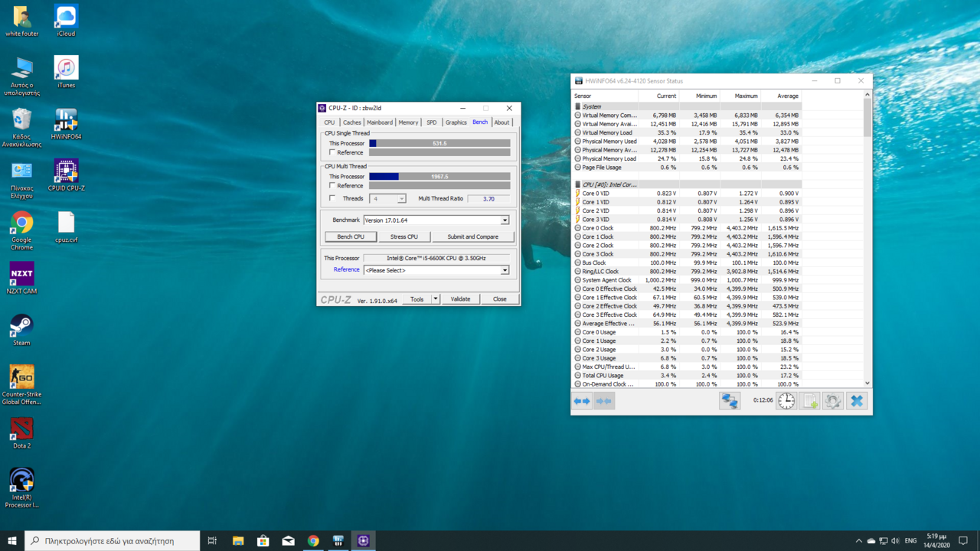Show hidden system tray icons
Image resolution: width=980 pixels, height=551 pixels.
coord(858,540)
